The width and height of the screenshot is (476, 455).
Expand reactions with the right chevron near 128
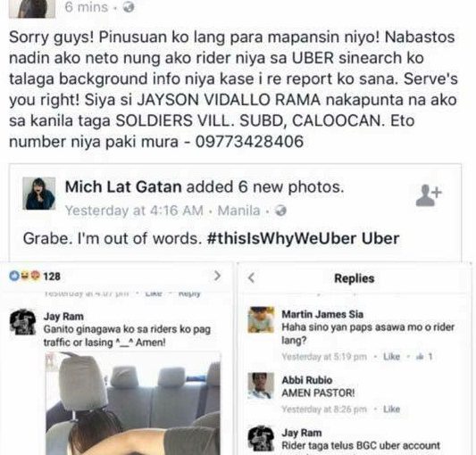coord(217,276)
